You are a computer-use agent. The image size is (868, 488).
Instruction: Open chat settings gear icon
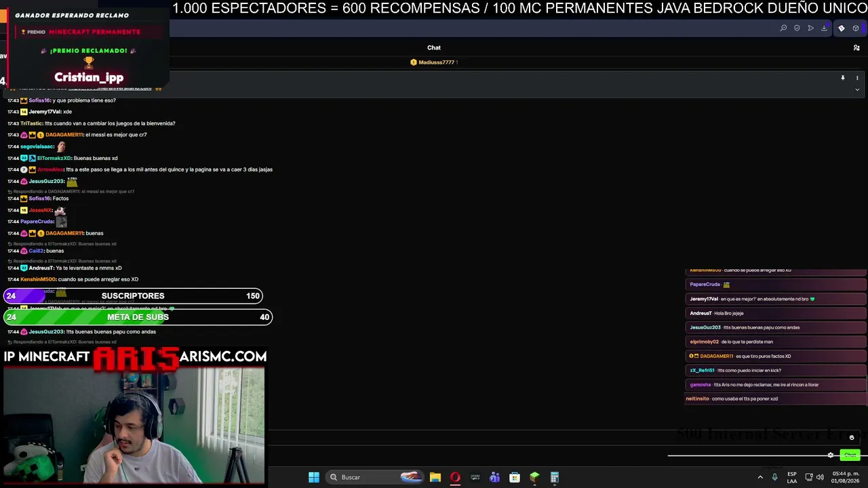point(831,455)
